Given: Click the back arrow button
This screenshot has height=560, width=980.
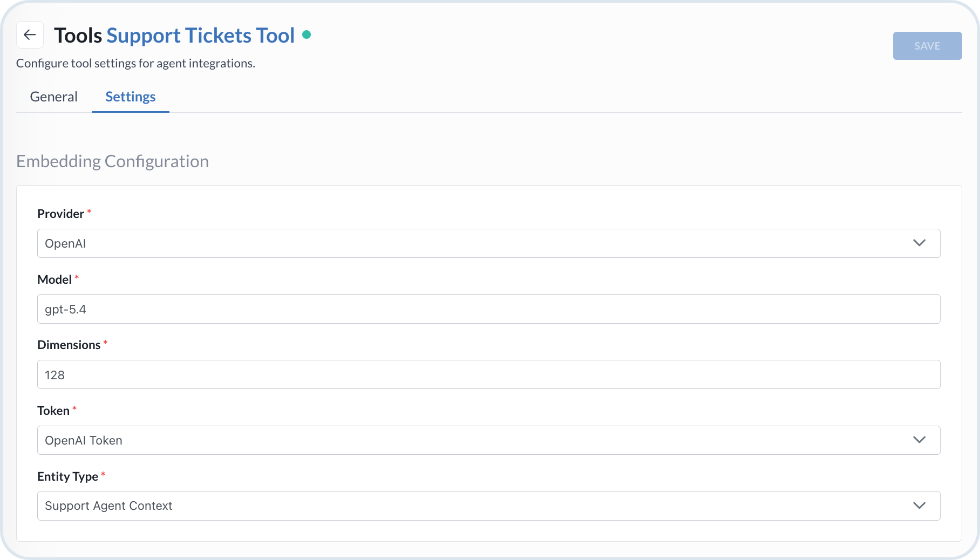Looking at the screenshot, I should (30, 35).
